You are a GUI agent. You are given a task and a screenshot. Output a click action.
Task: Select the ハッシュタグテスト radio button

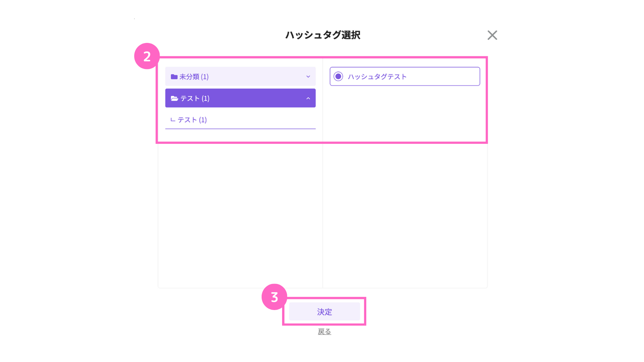tap(338, 76)
